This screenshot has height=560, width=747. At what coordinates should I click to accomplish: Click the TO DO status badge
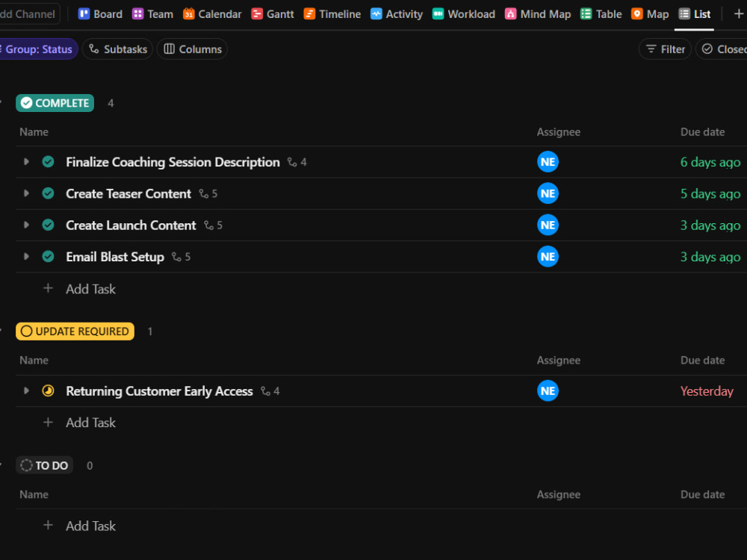pyautogui.click(x=44, y=465)
